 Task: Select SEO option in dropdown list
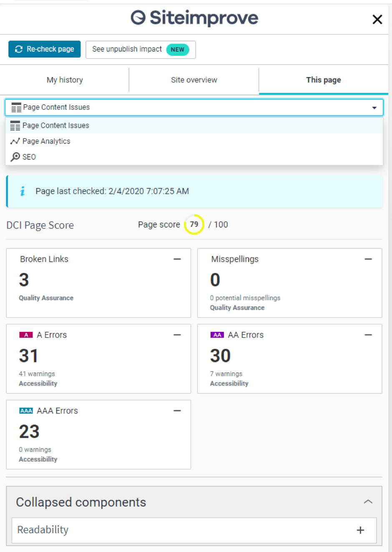pos(29,157)
